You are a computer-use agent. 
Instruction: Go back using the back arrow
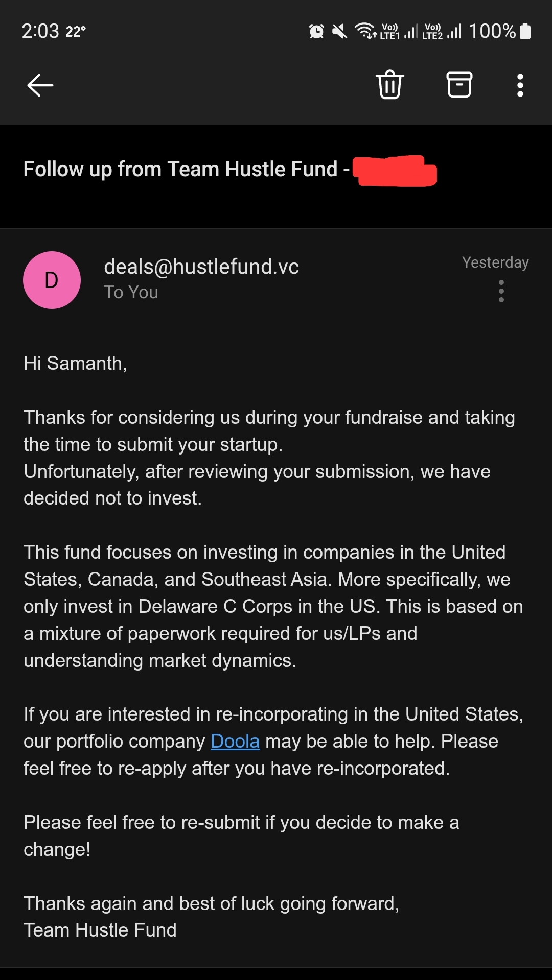tap(40, 85)
